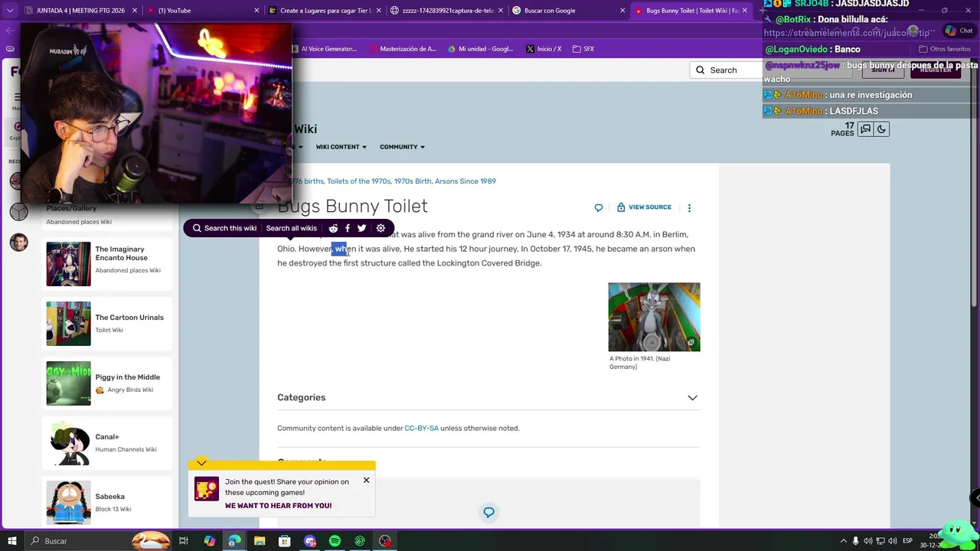Open Inicio / X bookmark

pos(544,49)
